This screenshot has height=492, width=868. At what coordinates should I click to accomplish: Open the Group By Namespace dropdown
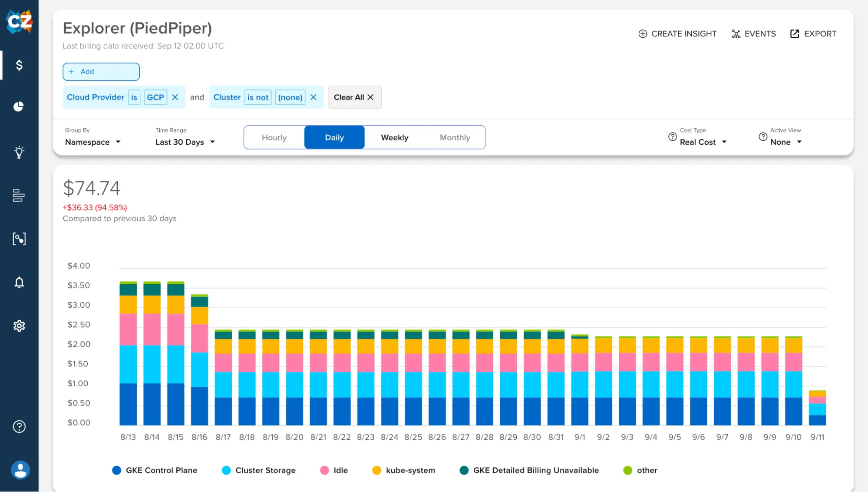point(93,142)
